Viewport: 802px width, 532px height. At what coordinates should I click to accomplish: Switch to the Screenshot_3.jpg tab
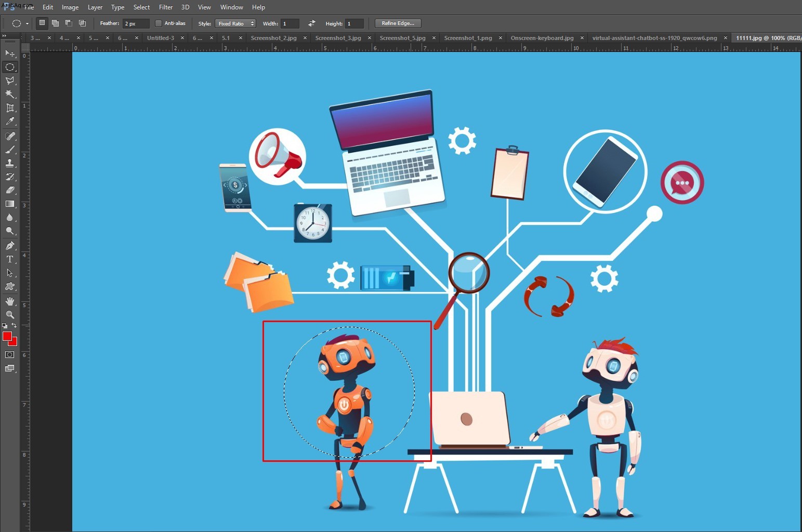click(x=338, y=38)
